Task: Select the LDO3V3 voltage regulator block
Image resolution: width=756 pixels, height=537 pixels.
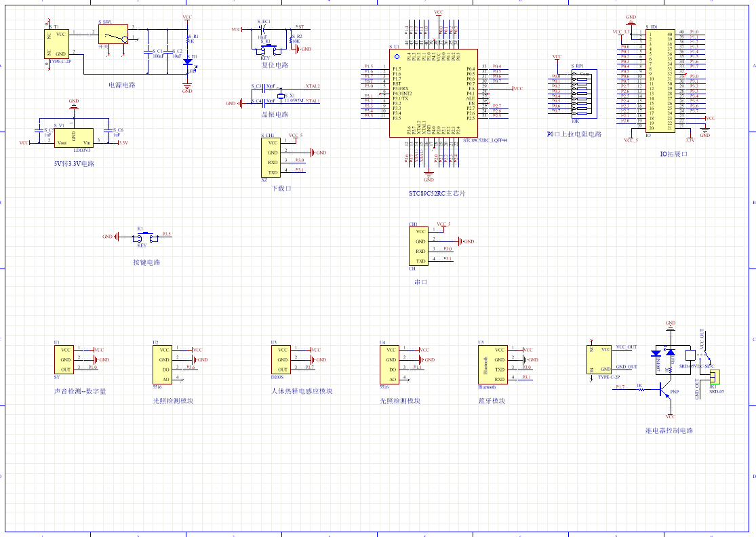Action: (73, 138)
